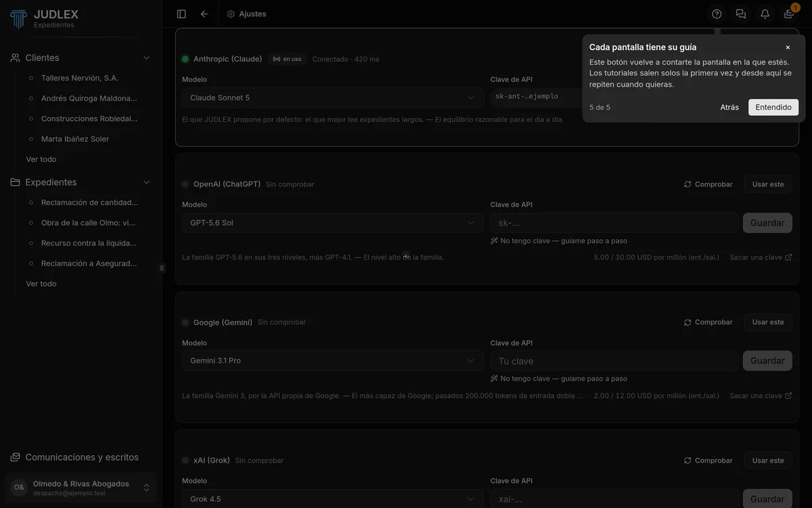812x508 pixels.
Task: Click Comprobar for Google Gemini
Action: point(708,322)
